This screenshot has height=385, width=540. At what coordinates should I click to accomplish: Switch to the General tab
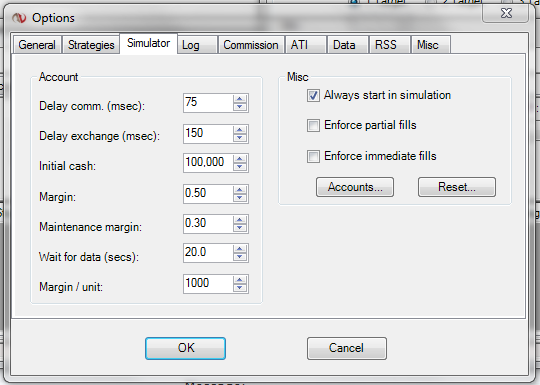37,45
